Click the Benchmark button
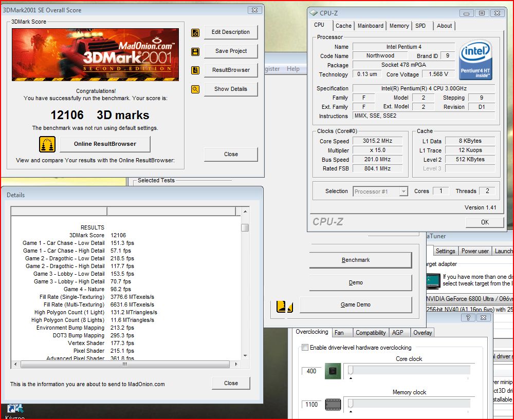514x420 pixels. 361,260
